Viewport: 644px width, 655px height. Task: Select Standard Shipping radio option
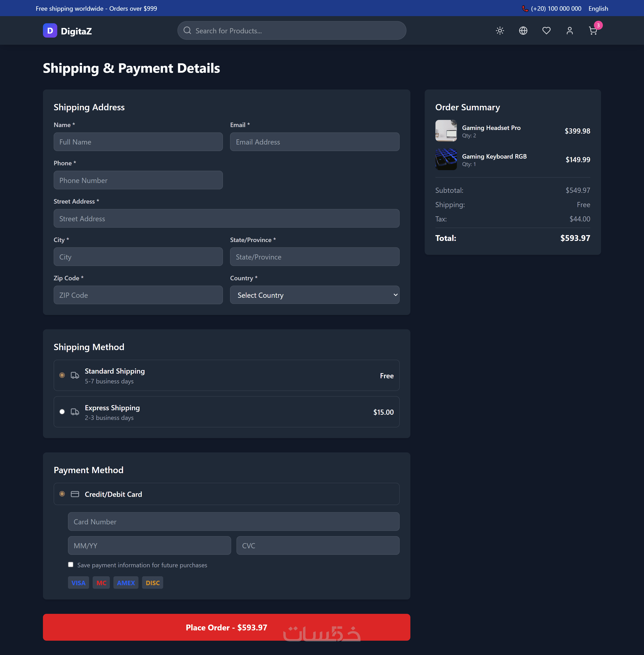(x=62, y=375)
